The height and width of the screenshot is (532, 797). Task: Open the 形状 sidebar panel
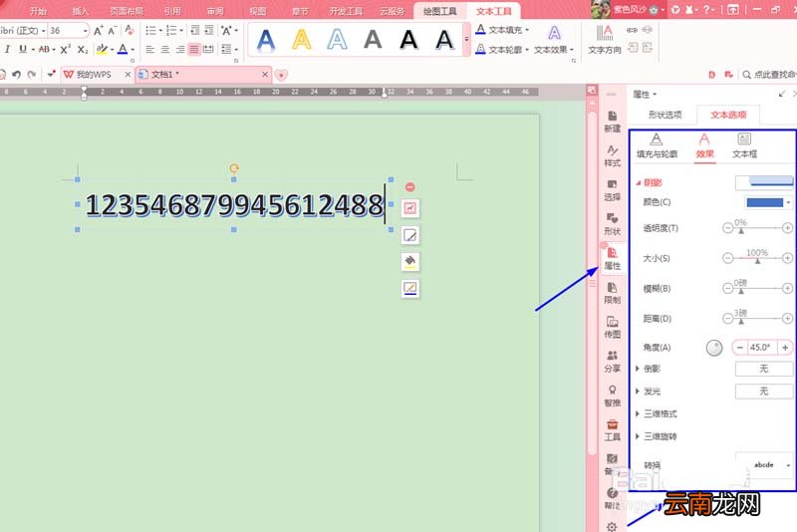tap(612, 224)
